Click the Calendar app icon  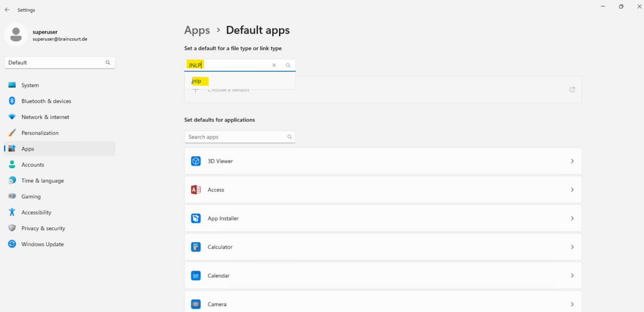coord(196,276)
